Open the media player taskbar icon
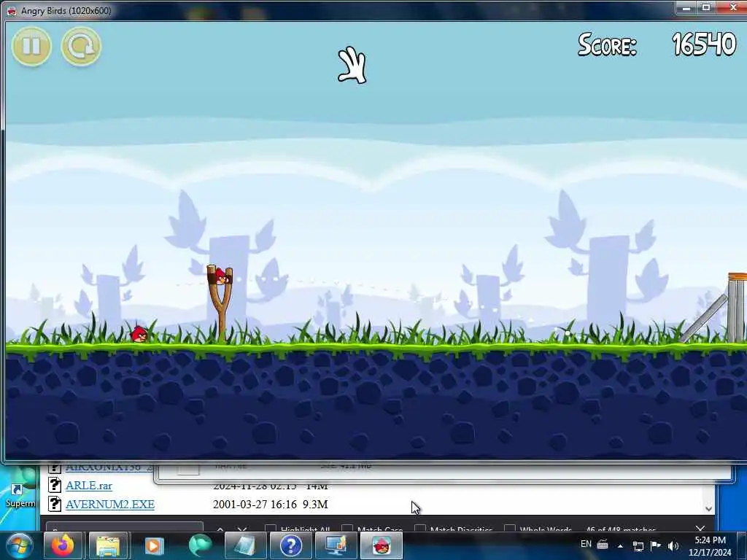 tap(153, 545)
